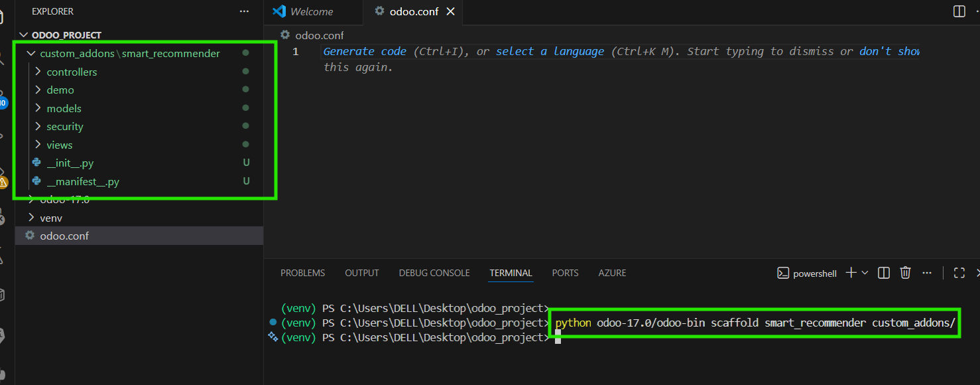
Task: Kill terminal using the trash icon
Action: (905, 273)
